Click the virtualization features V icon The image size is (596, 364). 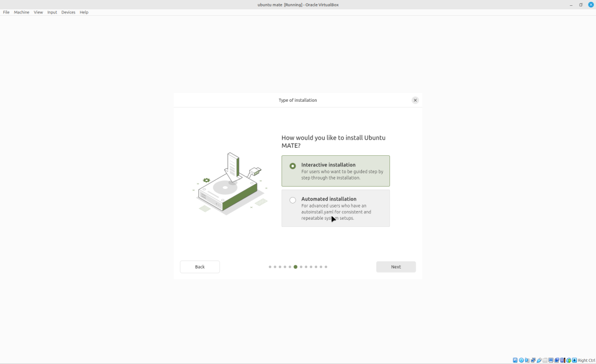pyautogui.click(x=563, y=360)
